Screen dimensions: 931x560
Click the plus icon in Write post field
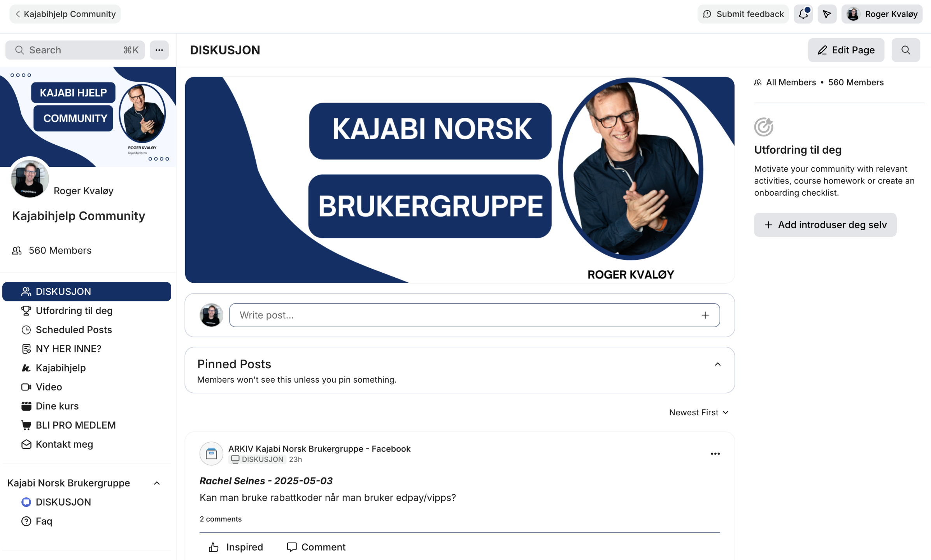[705, 315]
